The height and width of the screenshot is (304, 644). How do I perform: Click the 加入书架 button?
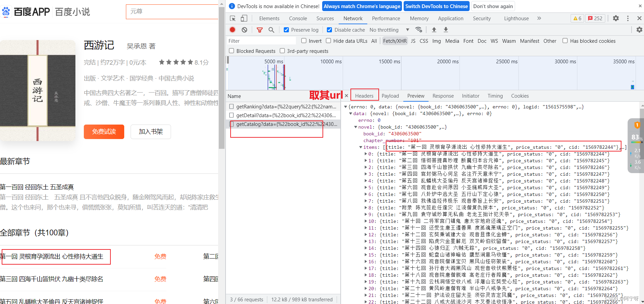point(150,132)
